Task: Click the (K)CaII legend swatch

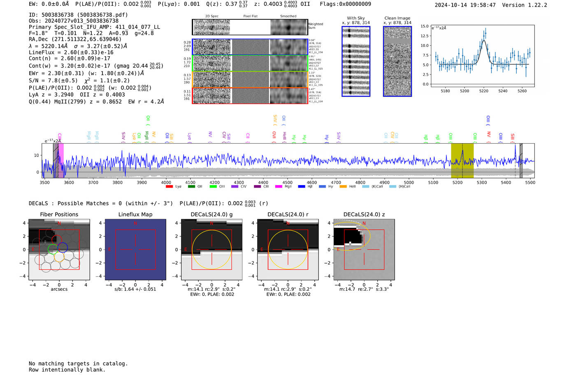Action: point(365,187)
